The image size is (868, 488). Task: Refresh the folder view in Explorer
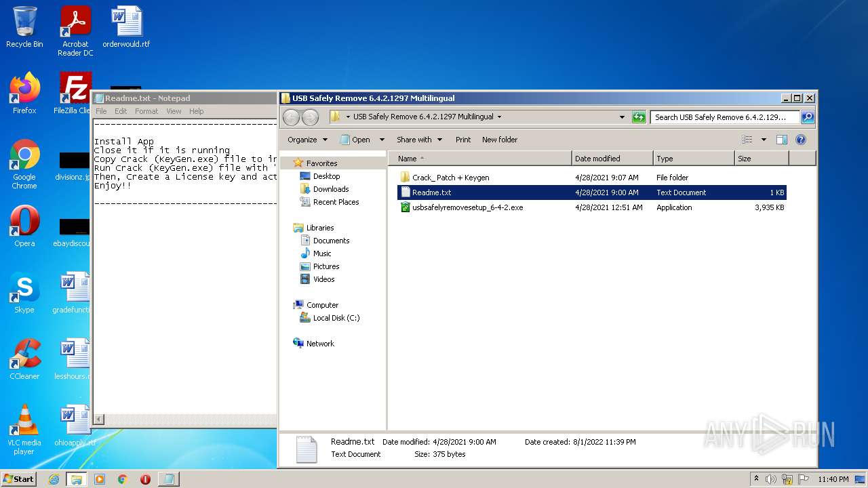(638, 117)
